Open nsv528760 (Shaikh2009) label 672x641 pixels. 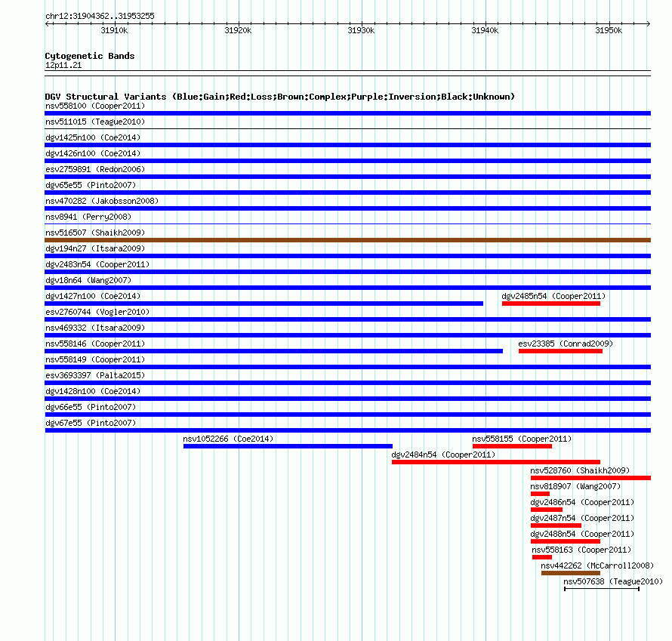point(580,470)
